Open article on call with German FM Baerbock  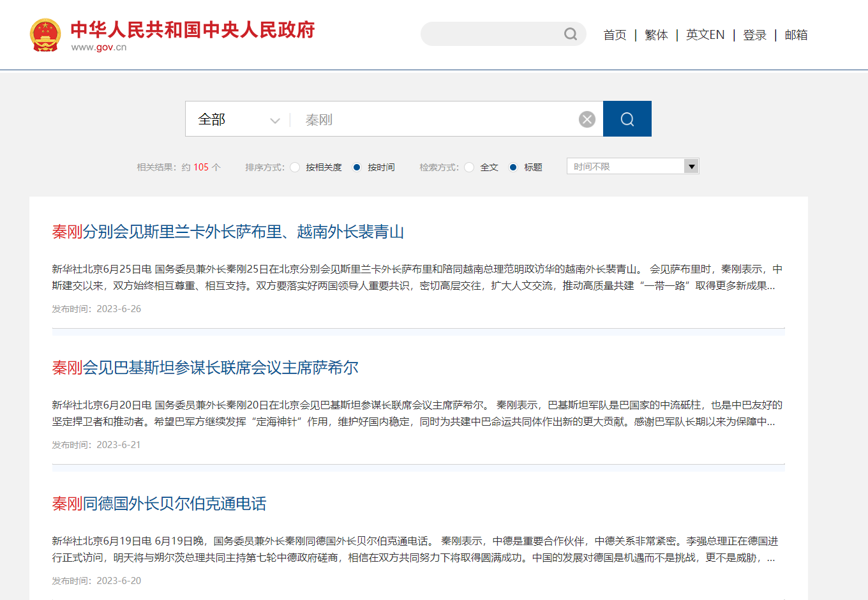pyautogui.click(x=159, y=504)
